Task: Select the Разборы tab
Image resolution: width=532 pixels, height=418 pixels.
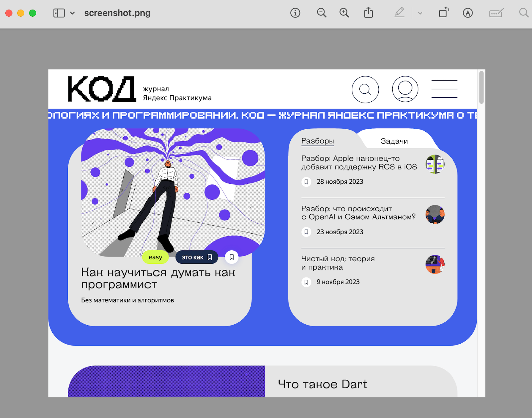Action: pos(317,141)
